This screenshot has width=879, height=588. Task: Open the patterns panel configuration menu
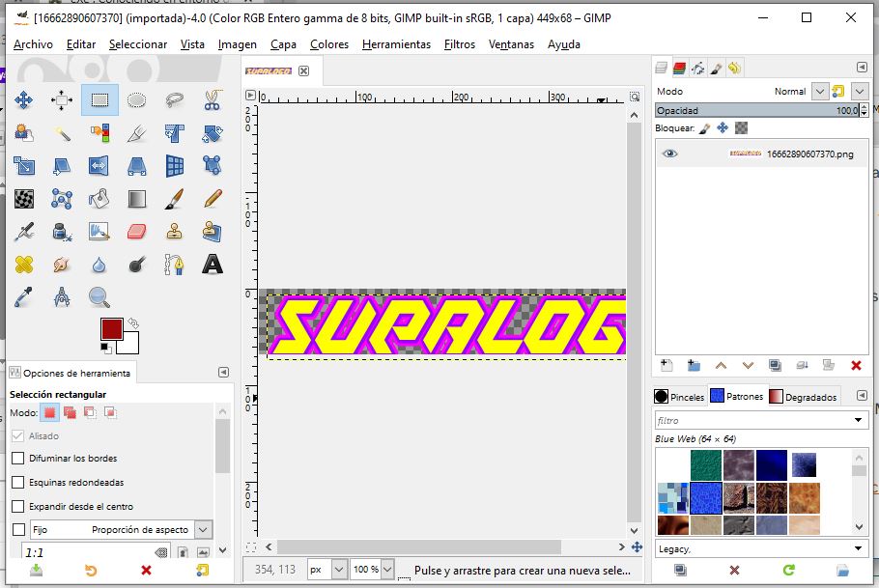[863, 396]
